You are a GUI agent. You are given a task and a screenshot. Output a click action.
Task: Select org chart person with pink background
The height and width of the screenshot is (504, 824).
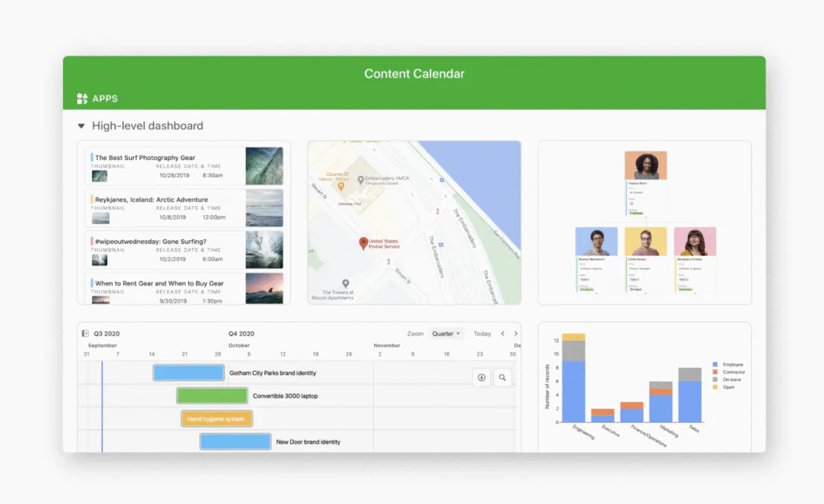click(695, 241)
